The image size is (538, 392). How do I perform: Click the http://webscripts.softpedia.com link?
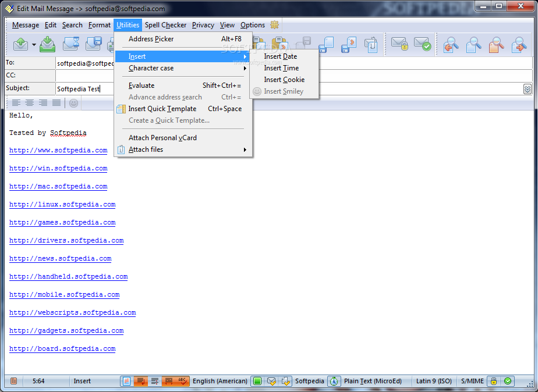pyautogui.click(x=73, y=313)
